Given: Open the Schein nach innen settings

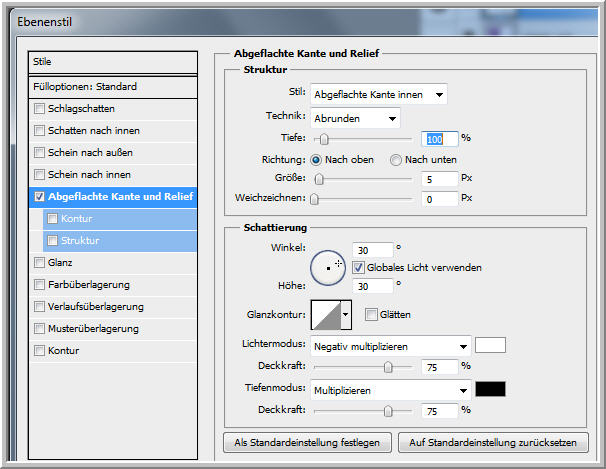Looking at the screenshot, I should [x=89, y=175].
